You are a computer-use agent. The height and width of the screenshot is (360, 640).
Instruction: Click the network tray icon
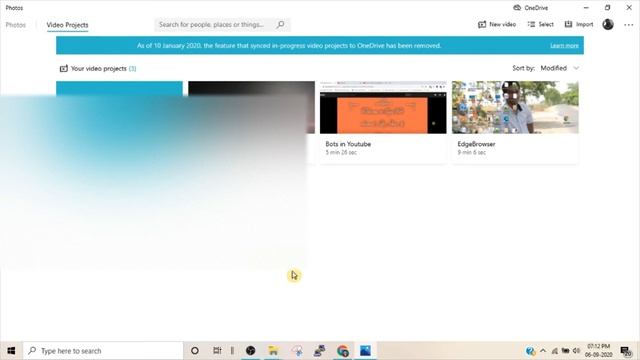pos(555,351)
